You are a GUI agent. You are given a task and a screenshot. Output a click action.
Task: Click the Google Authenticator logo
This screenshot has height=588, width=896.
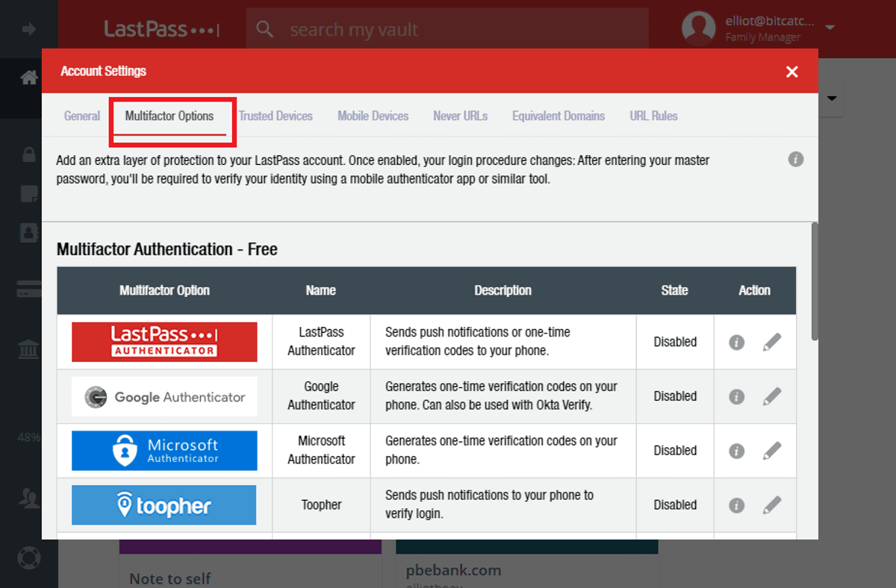164,396
